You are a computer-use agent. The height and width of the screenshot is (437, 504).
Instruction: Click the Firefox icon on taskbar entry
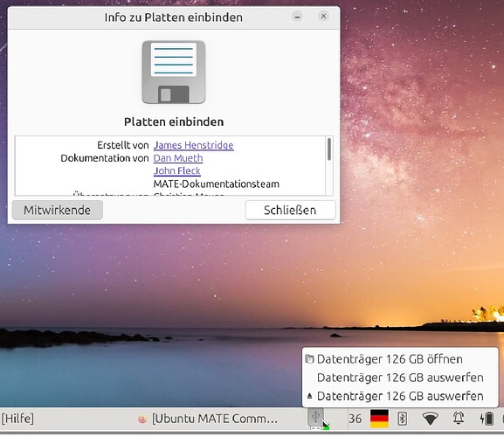[142, 419]
